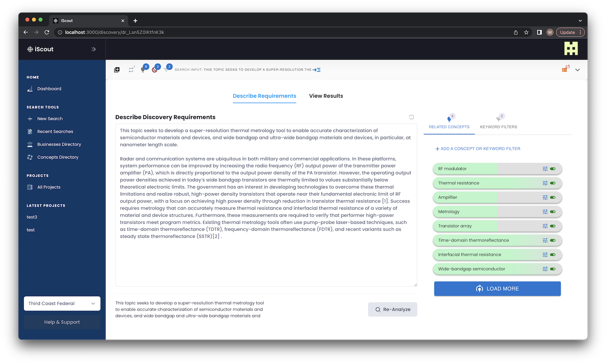This screenshot has width=606, height=364.
Task: Toggle off the RF modulator concept switch
Action: point(553,169)
